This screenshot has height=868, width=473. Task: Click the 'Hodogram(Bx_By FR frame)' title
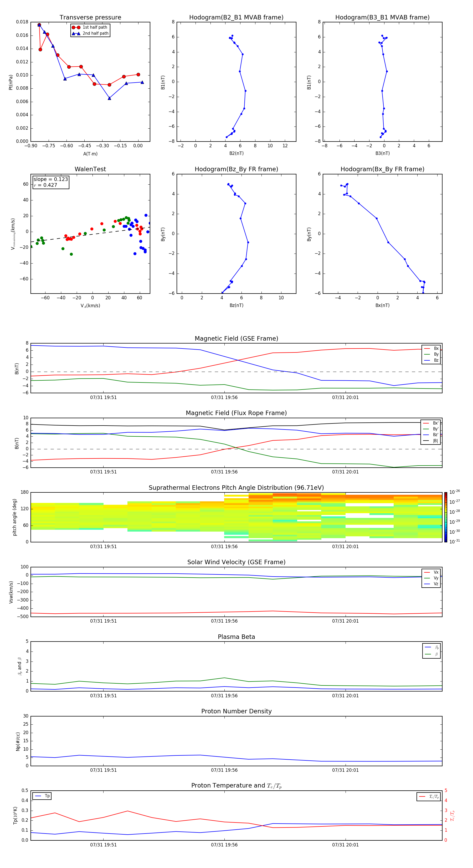point(382,169)
